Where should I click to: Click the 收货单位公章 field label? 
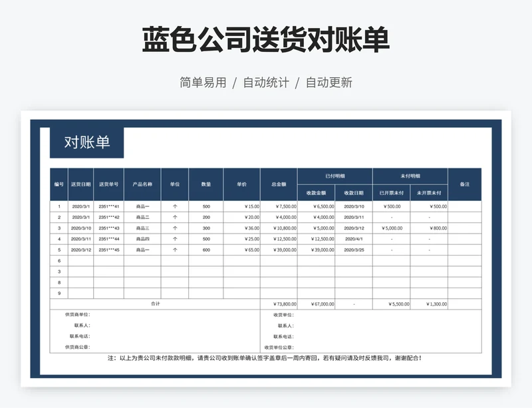tap(279, 347)
